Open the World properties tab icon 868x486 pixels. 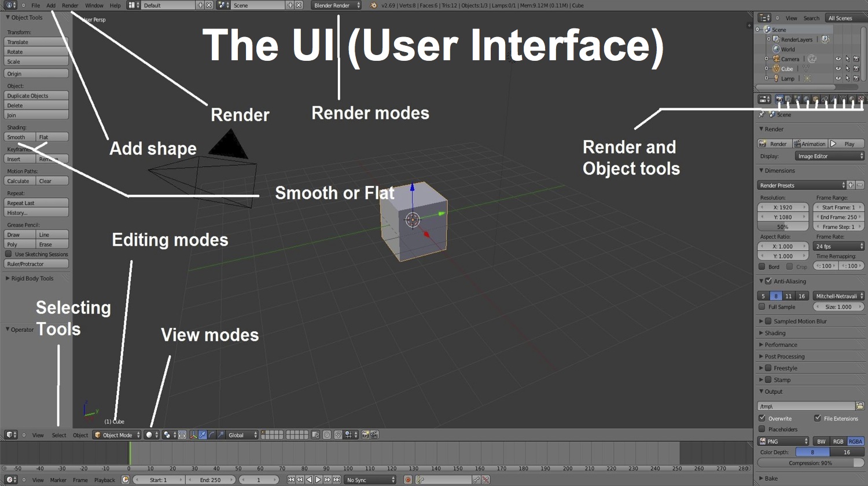point(806,100)
